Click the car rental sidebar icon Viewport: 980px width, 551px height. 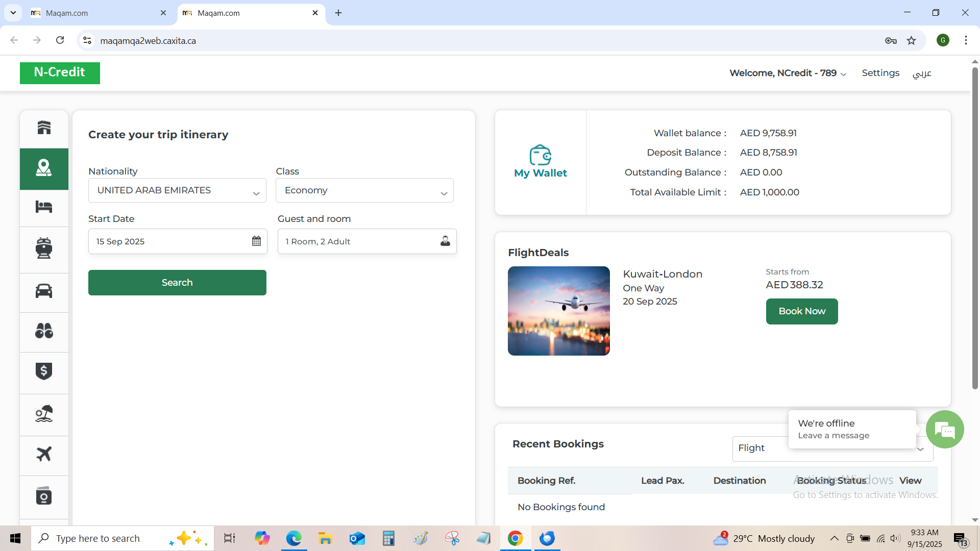tap(44, 291)
